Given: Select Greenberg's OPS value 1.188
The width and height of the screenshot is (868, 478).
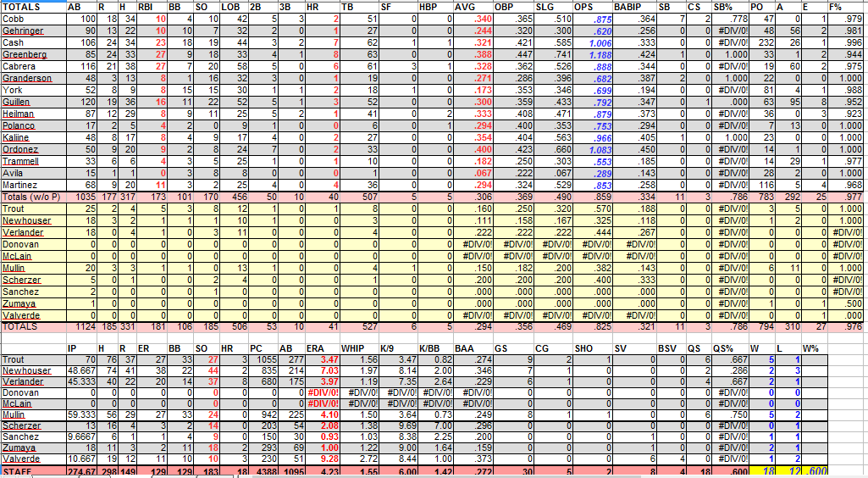Looking at the screenshot, I should [593, 54].
